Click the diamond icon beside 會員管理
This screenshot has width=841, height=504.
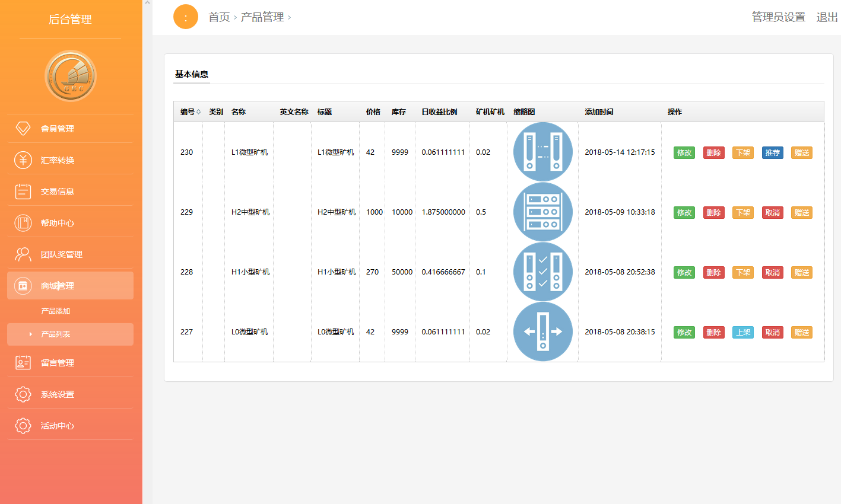point(23,129)
